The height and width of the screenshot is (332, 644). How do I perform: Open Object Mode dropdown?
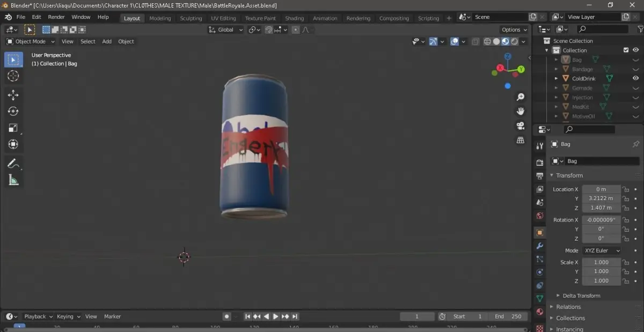click(31, 41)
